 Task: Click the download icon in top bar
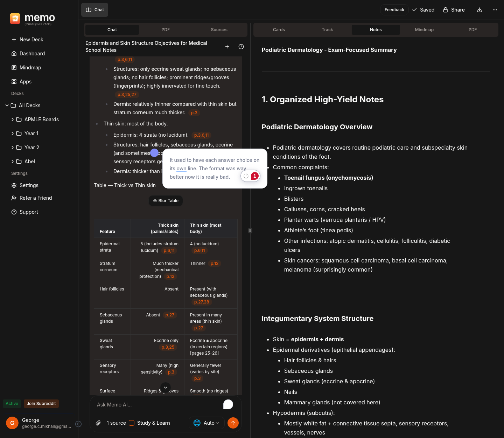coord(479,10)
